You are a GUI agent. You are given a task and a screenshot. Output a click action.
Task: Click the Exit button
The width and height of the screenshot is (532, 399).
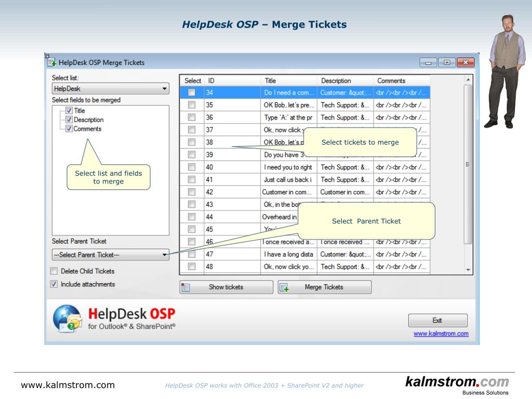click(437, 320)
